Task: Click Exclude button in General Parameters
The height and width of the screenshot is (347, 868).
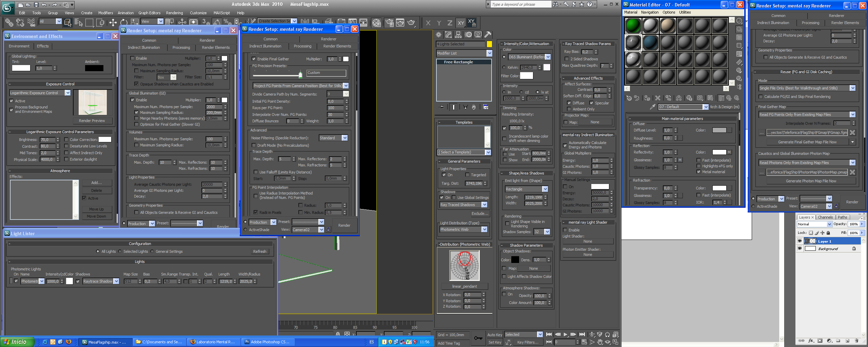Action: pos(480,213)
